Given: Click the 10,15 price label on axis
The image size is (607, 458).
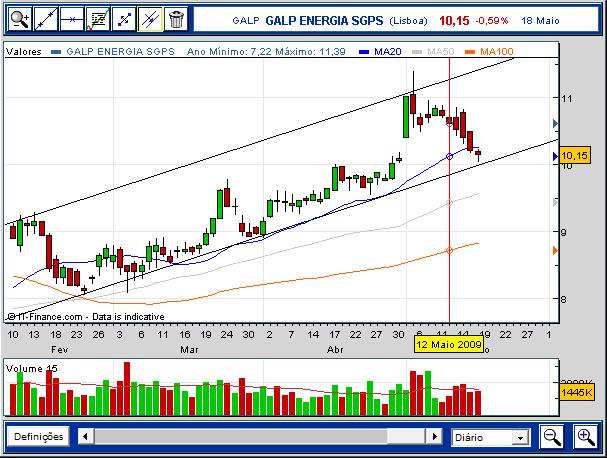Looking at the screenshot, I should pyautogui.click(x=574, y=156).
